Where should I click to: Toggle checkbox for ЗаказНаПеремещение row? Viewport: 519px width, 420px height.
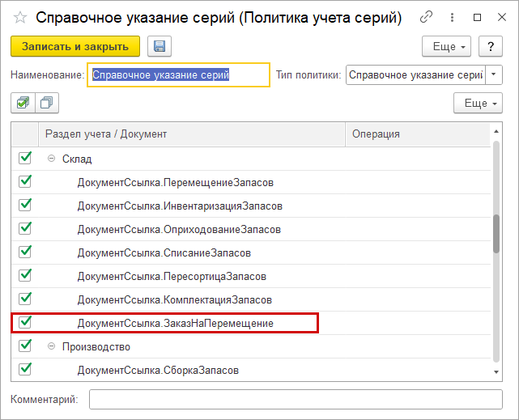click(x=25, y=323)
